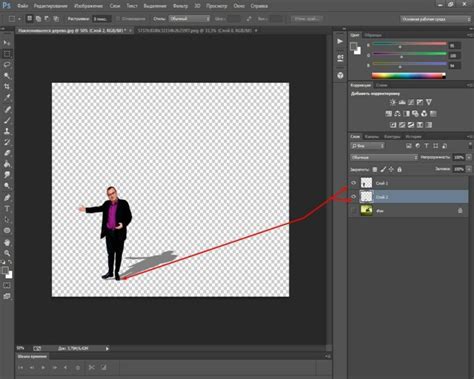
Task: Select the Clone Stamp tool
Action: pos(7,131)
